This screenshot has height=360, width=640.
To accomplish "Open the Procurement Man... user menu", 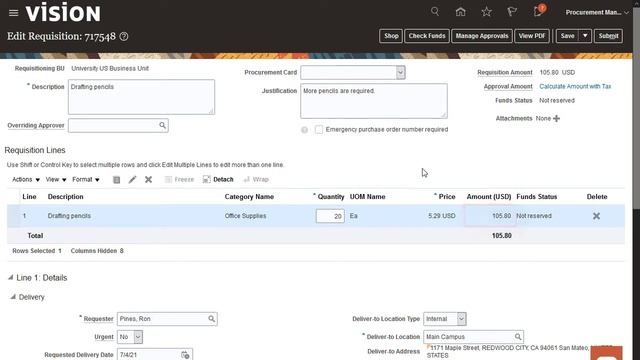I will [x=597, y=13].
